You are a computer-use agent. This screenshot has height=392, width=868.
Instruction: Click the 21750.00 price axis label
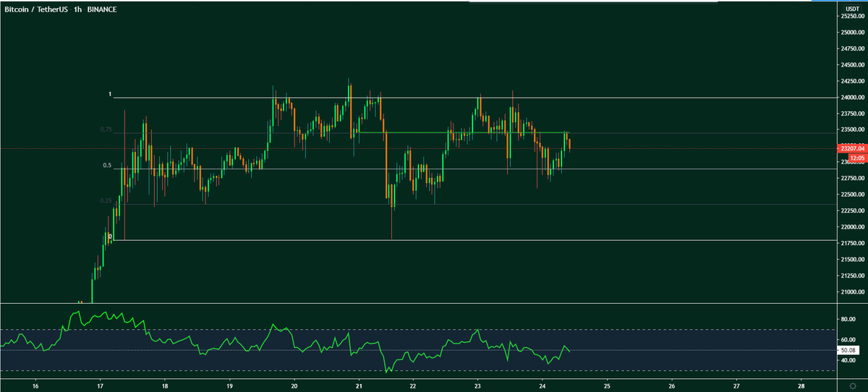click(853, 244)
